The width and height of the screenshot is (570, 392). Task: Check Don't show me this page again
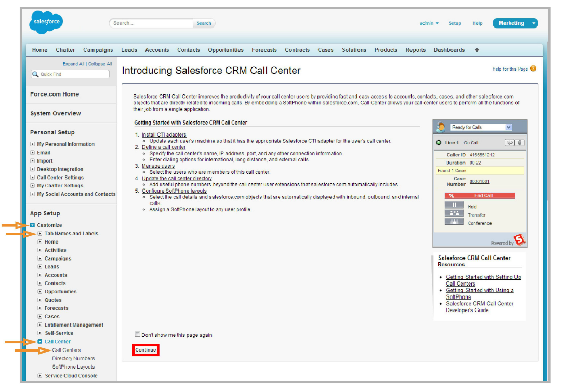[137, 334]
